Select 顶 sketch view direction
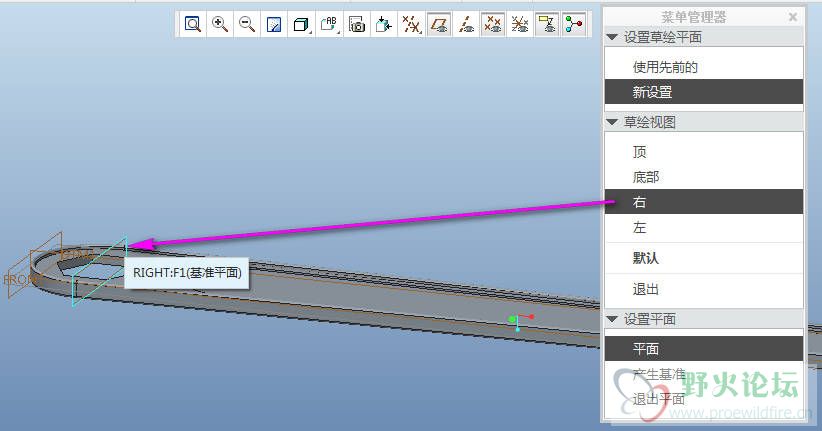The width and height of the screenshot is (822, 431). coord(704,152)
